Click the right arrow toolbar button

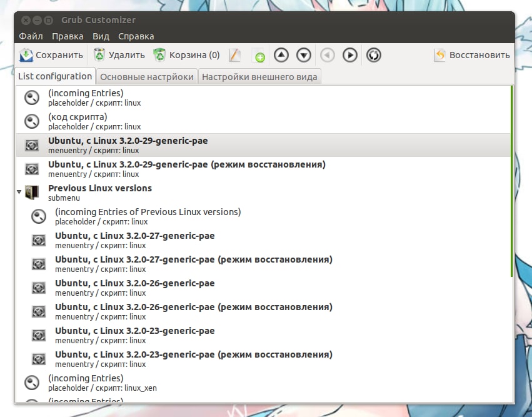(x=350, y=55)
